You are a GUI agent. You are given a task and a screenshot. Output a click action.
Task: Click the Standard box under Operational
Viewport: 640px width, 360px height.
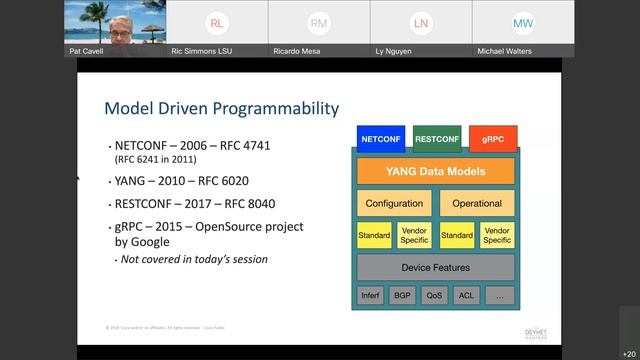(457, 235)
